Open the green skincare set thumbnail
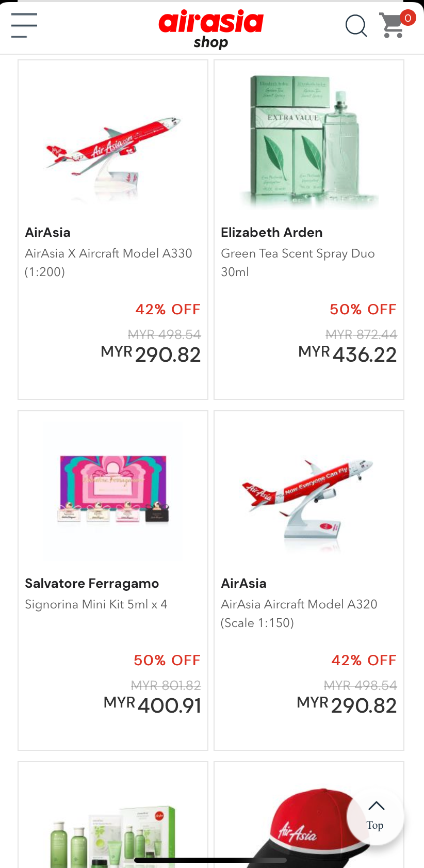 tap(113, 831)
